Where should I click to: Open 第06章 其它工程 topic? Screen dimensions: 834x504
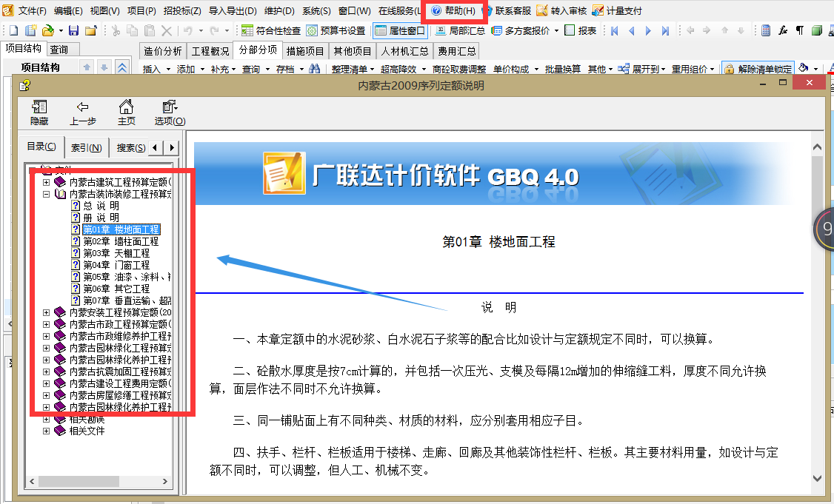click(116, 289)
